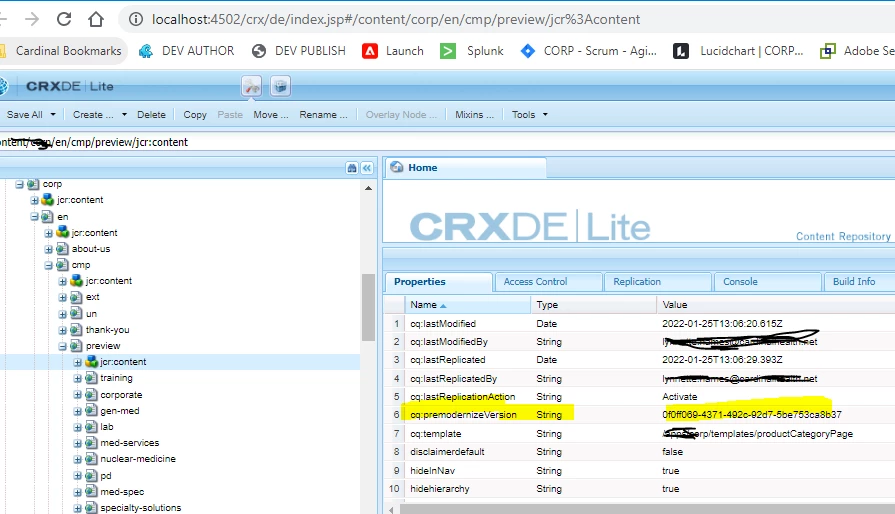Select the cq:template property name

[x=436, y=434]
